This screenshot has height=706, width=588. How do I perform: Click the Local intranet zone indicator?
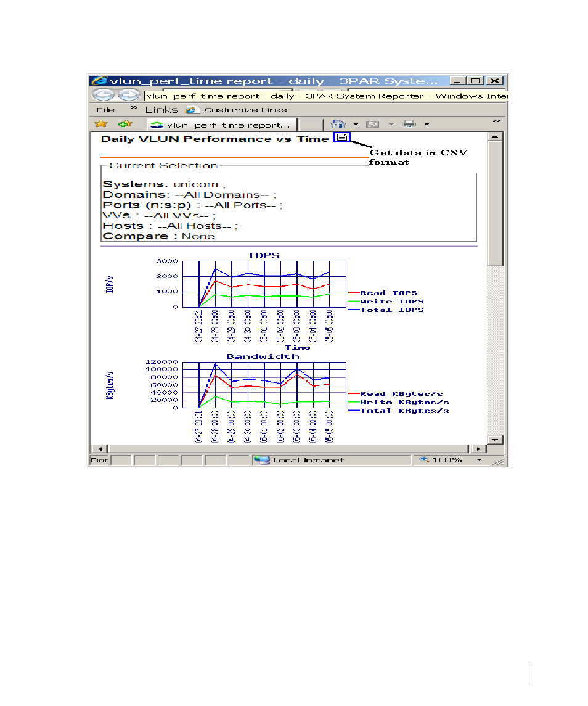(x=299, y=460)
